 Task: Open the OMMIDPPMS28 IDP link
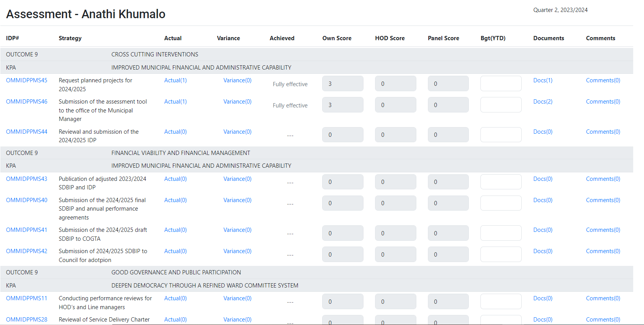(27, 320)
